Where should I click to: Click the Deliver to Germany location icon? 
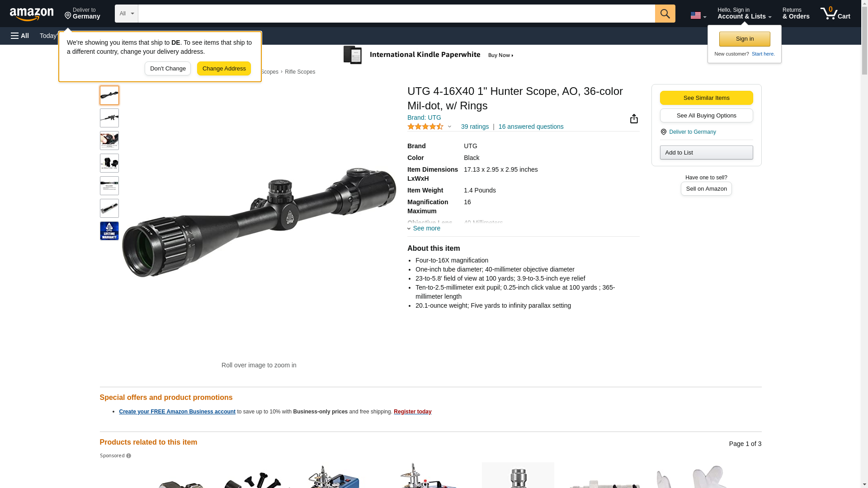[663, 132]
